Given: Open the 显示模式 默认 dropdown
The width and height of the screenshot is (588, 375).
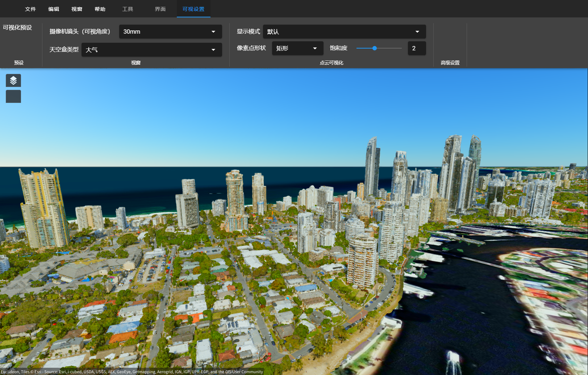Looking at the screenshot, I should pos(344,32).
